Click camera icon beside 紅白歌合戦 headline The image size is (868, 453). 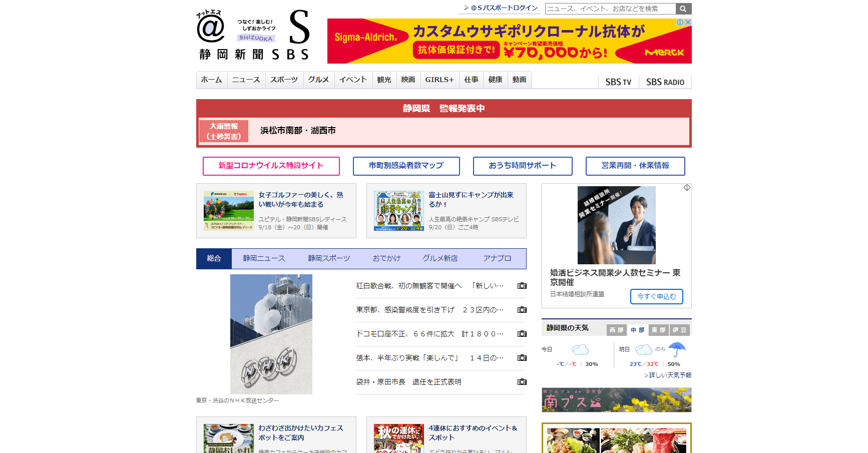(522, 286)
